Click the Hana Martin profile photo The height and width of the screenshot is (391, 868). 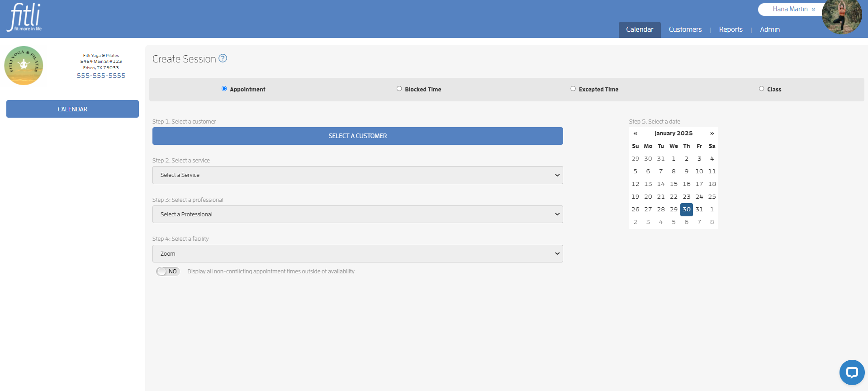click(842, 17)
